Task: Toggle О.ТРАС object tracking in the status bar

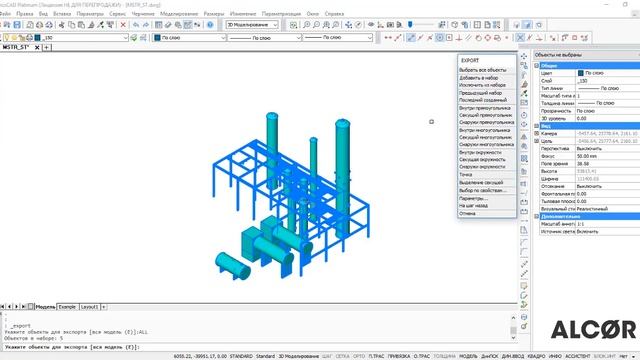Action: point(422,356)
